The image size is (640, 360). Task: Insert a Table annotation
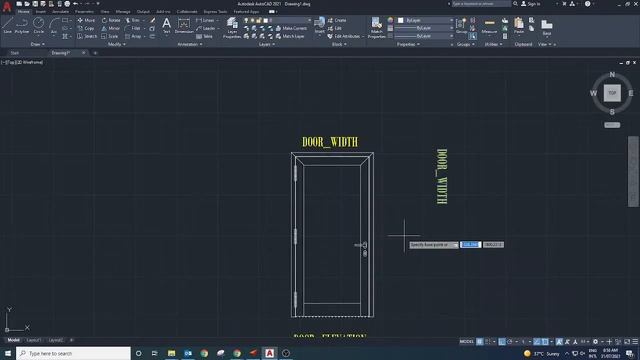204,36
